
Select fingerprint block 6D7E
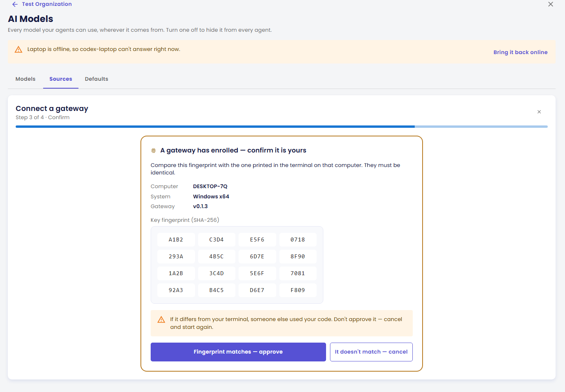coord(257,257)
